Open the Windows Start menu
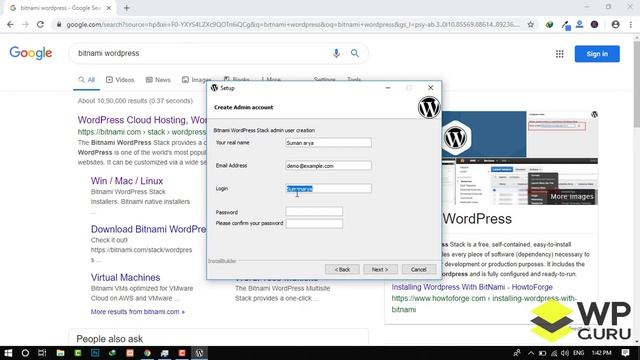This screenshot has width=640, height=360. tap(8, 353)
